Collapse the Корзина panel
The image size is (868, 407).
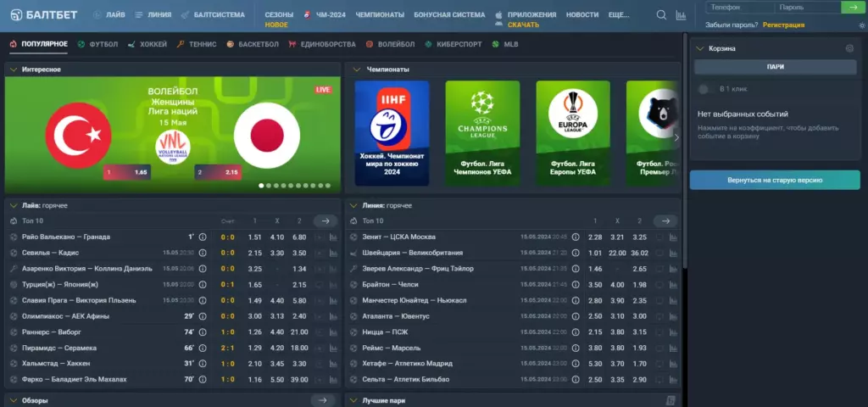[699, 48]
